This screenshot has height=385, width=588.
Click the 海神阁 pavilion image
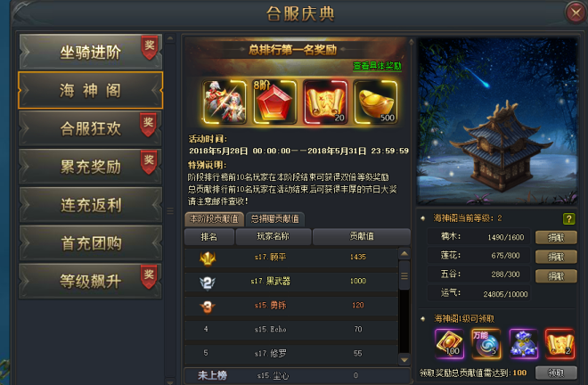(497, 121)
